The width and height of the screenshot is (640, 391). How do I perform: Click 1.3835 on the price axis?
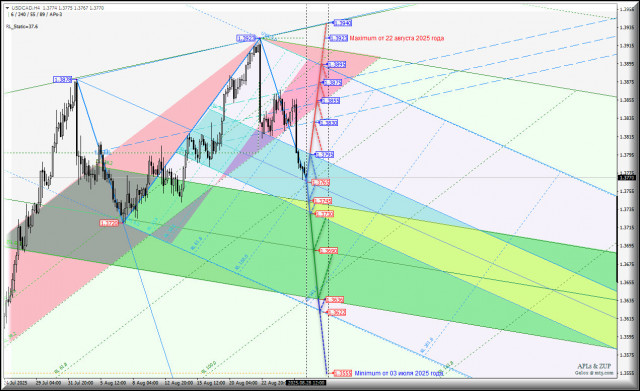[x=627, y=118]
